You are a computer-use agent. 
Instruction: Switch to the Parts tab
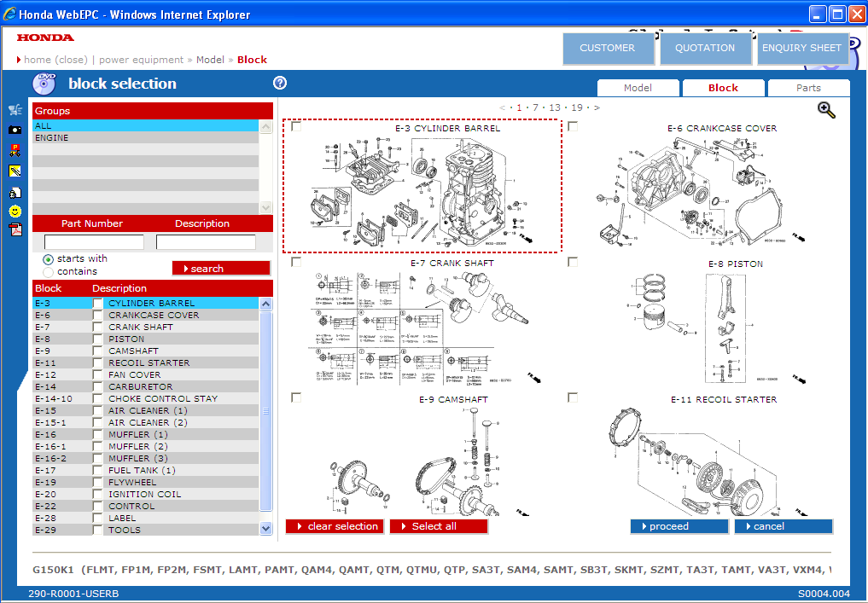click(x=808, y=88)
